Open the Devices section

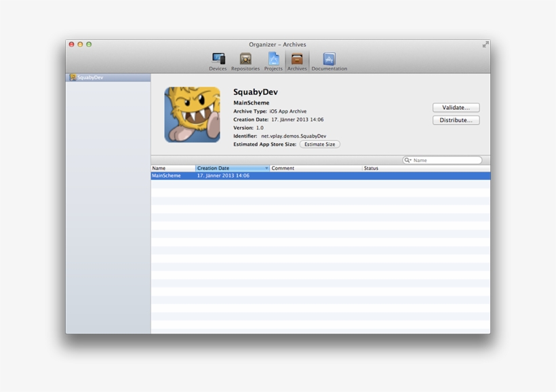pyautogui.click(x=218, y=59)
